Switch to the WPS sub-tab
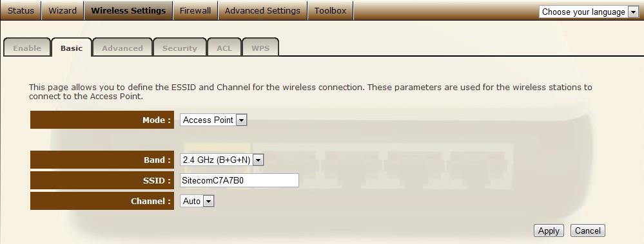 [260, 48]
